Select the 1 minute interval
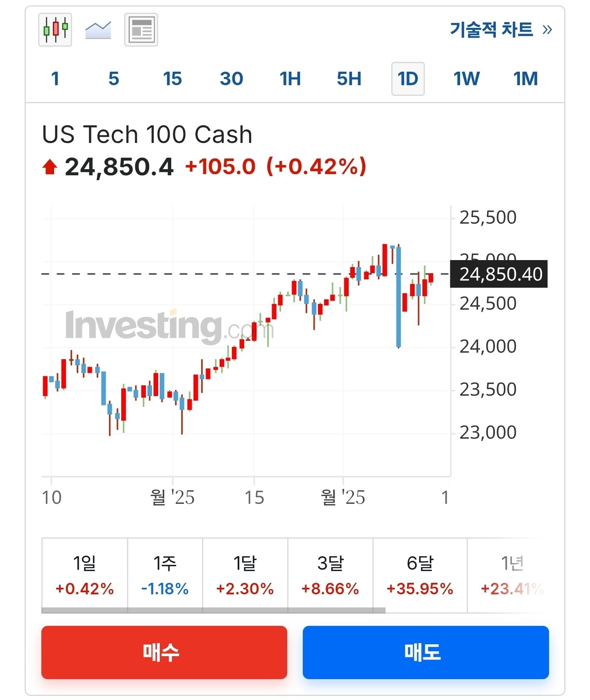This screenshot has height=700, width=590. 55,79
